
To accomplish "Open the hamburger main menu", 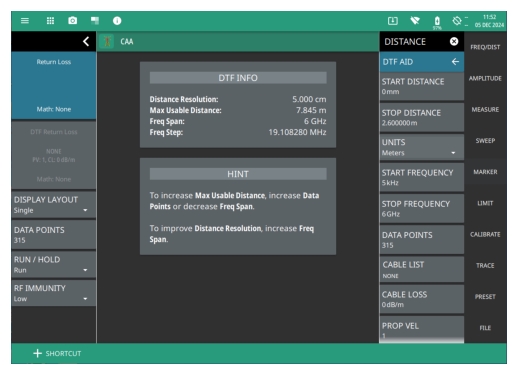I will tap(25, 21).
